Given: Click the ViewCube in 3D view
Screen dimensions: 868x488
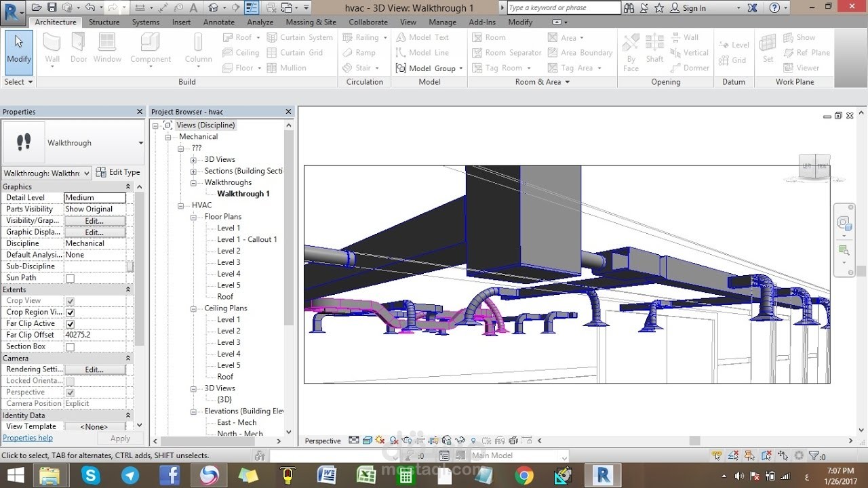Looking at the screenshot, I should point(815,167).
